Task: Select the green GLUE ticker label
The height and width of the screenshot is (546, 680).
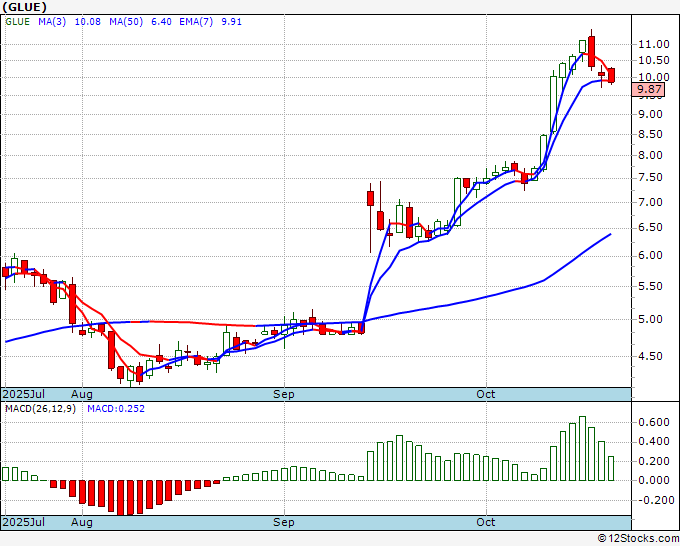Action: click(x=17, y=22)
